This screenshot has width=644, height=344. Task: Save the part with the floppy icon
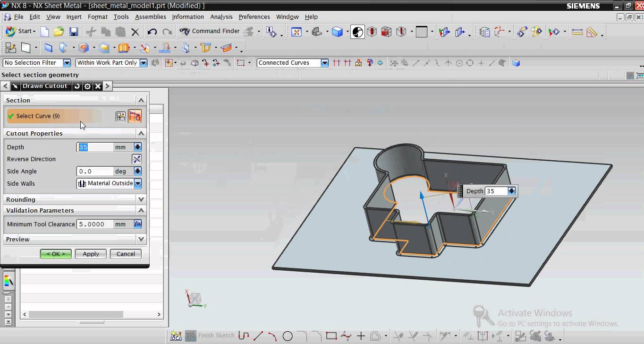74,32
